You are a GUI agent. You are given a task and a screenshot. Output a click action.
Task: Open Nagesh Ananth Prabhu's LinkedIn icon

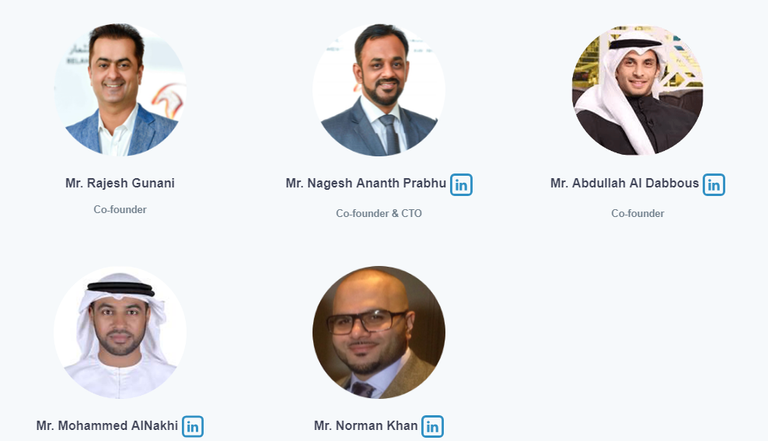[x=461, y=185]
